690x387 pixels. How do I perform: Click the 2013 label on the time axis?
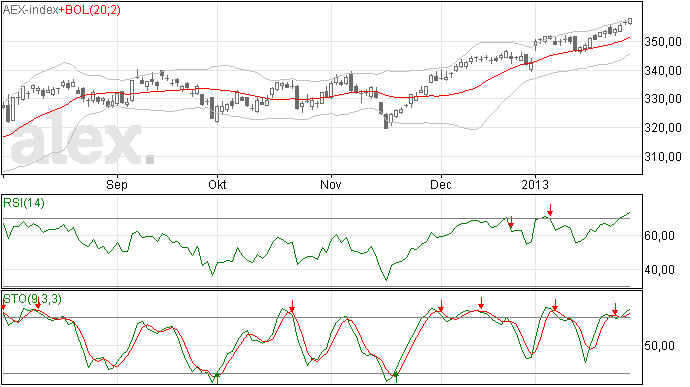click(535, 184)
